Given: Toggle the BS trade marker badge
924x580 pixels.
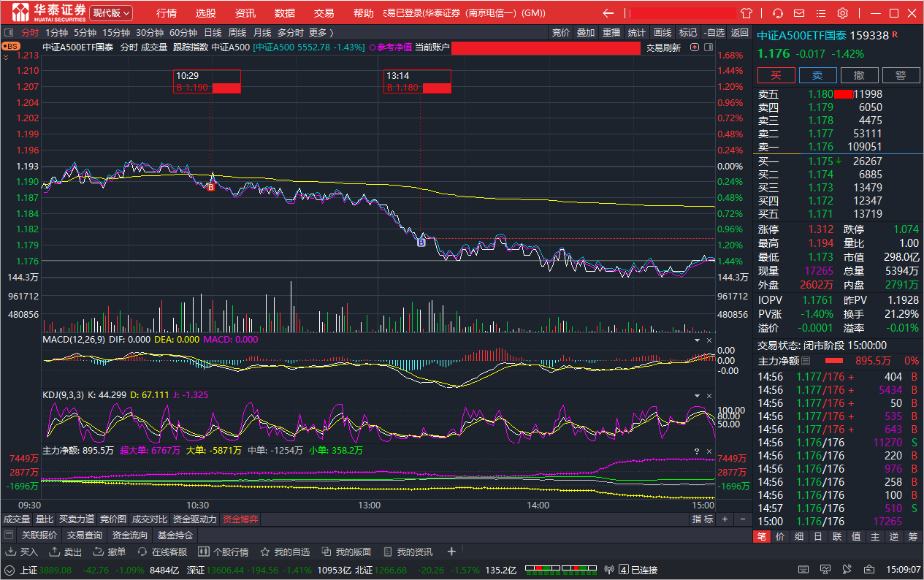Looking at the screenshot, I should point(11,47).
